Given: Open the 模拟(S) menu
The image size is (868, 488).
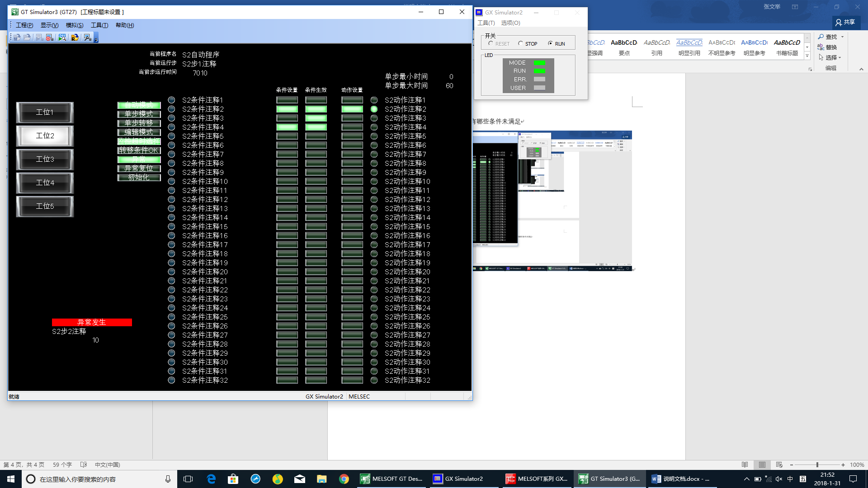Looking at the screenshot, I should tap(74, 25).
